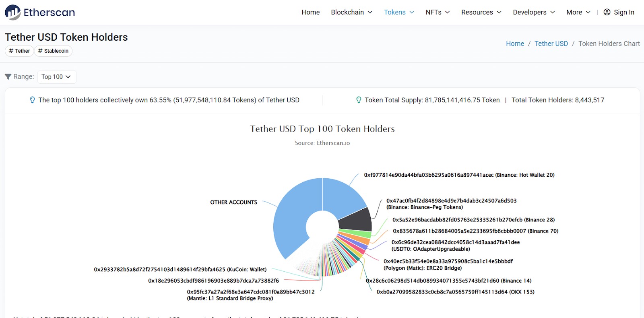The image size is (644, 318).
Task: Click the chart title Tether USD Top 100 Token Holders
Action: coord(322,129)
